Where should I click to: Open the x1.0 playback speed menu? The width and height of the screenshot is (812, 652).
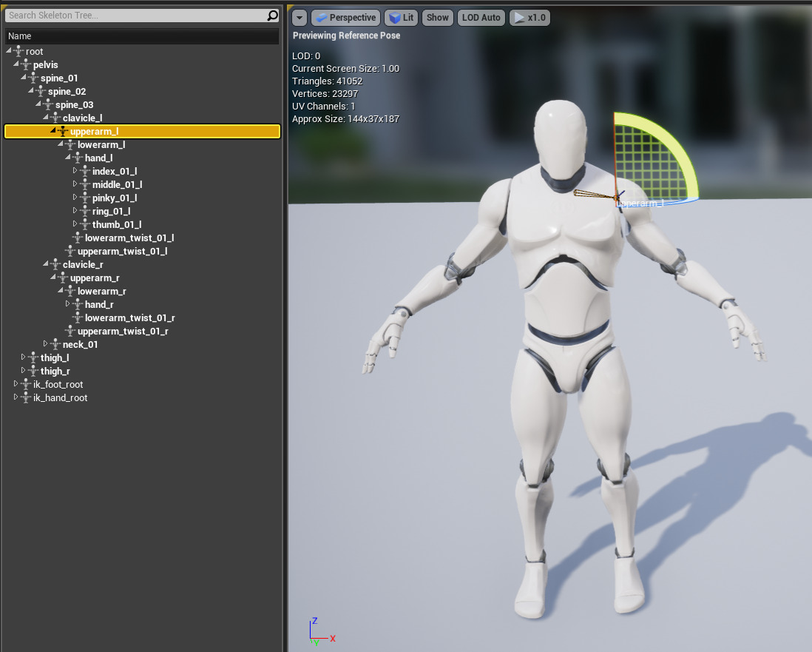point(530,18)
